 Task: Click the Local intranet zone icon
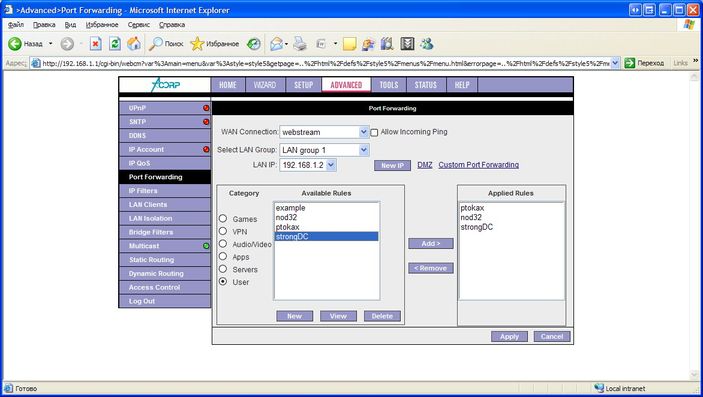(599, 388)
